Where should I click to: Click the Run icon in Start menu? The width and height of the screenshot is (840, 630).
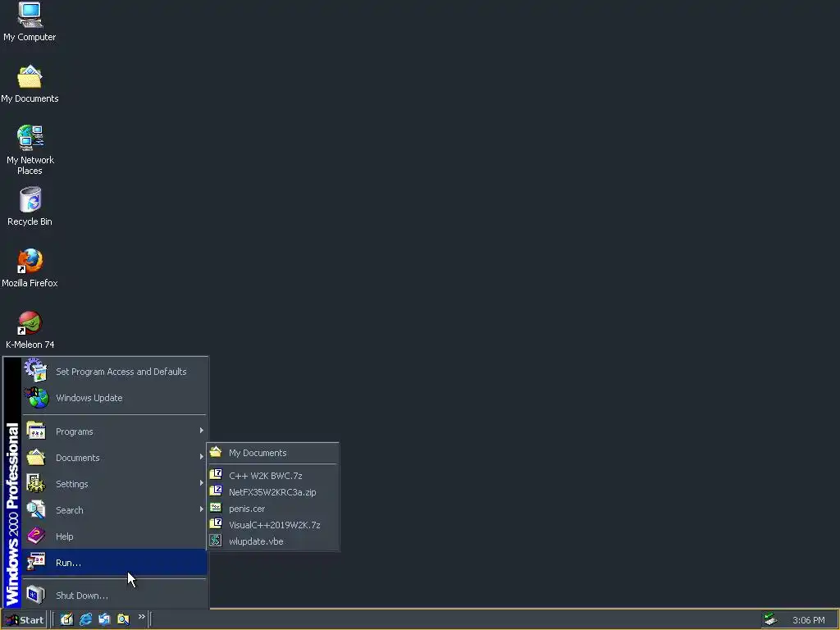point(36,562)
